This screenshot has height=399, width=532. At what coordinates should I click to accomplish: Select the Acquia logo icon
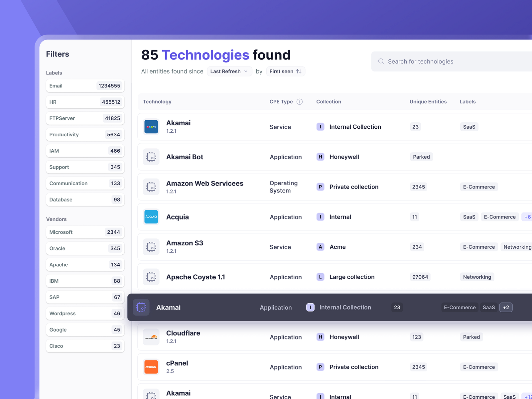click(x=151, y=217)
